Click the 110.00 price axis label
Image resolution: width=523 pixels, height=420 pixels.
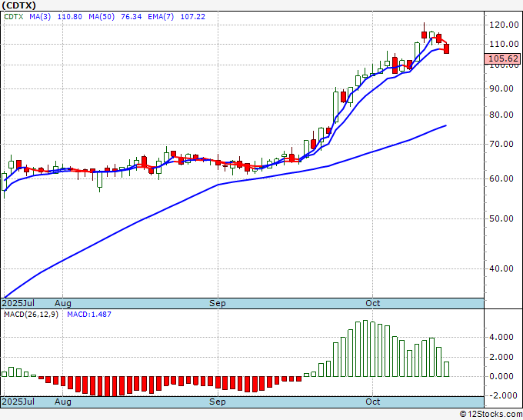point(504,44)
